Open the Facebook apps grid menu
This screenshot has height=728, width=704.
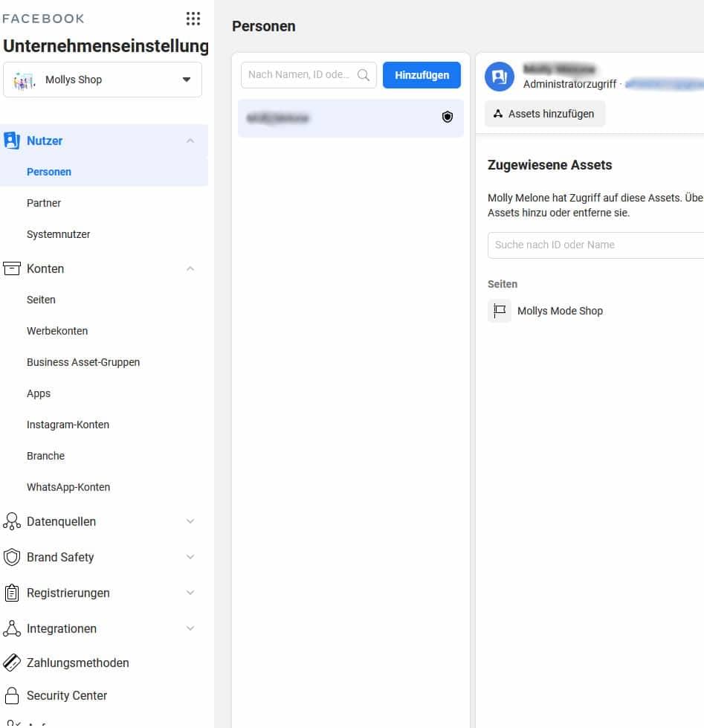[x=193, y=19]
